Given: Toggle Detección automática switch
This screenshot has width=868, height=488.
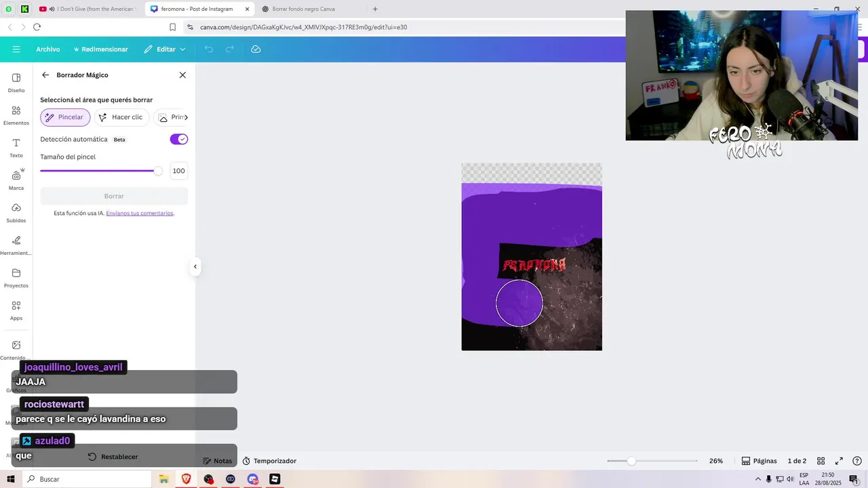Looking at the screenshot, I should [179, 139].
